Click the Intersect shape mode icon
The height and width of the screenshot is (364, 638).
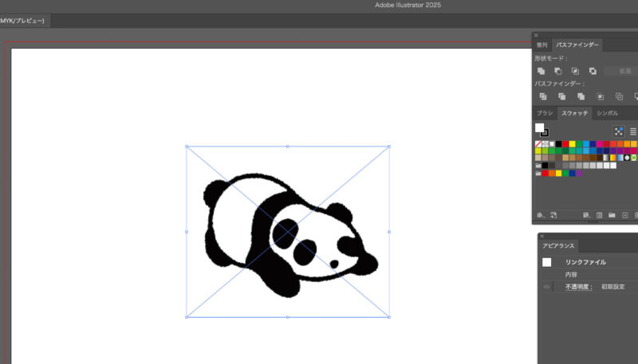pos(575,71)
